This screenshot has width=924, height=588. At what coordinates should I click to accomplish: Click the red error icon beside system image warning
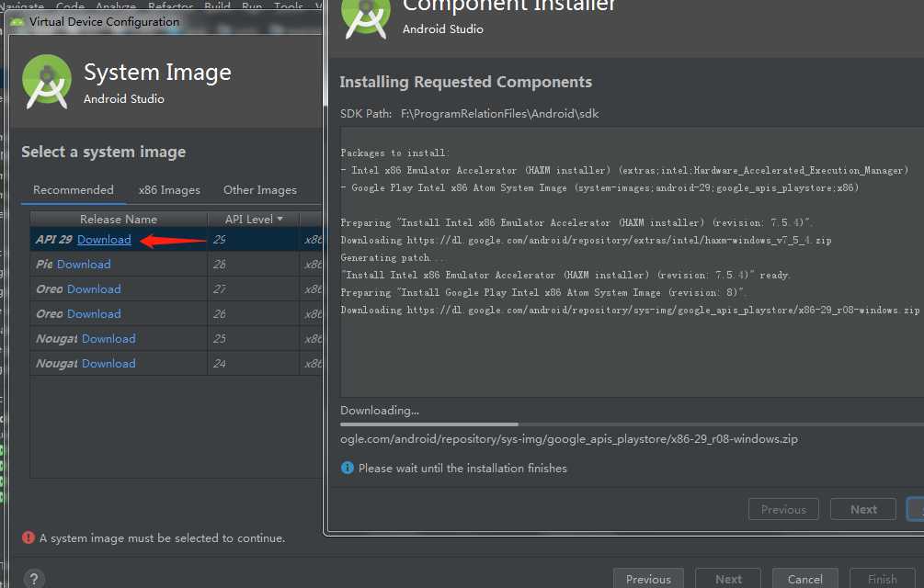pyautogui.click(x=29, y=537)
